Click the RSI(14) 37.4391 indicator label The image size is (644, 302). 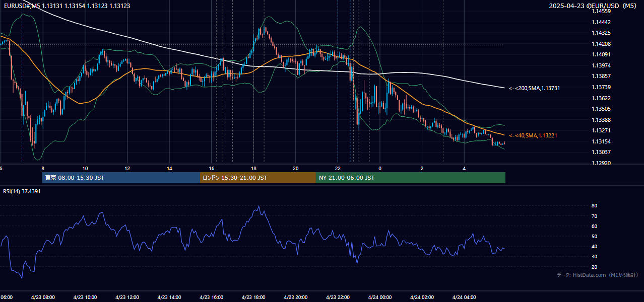pyautogui.click(x=22, y=191)
